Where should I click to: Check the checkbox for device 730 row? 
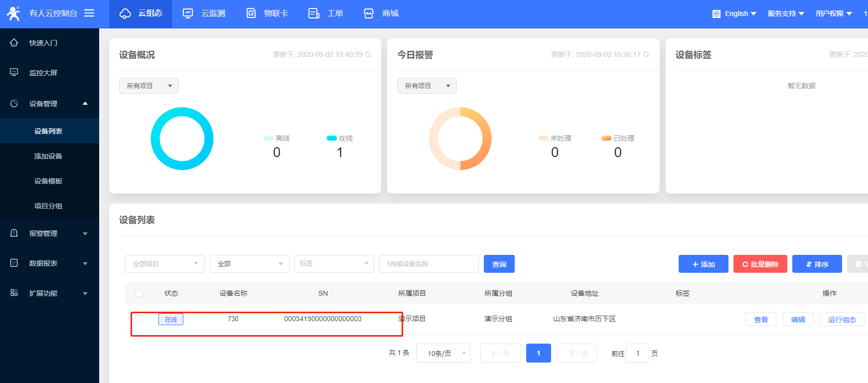click(139, 319)
